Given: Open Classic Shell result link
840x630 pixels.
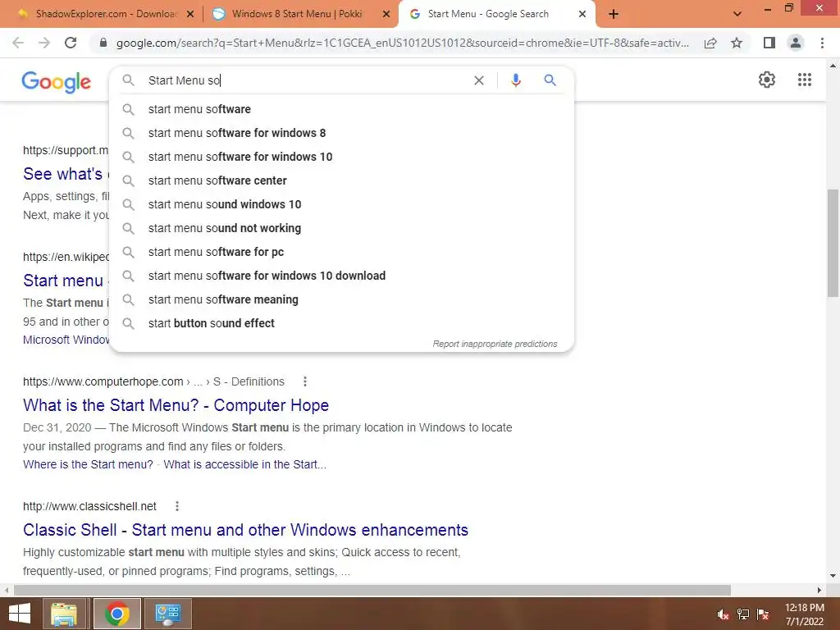Looking at the screenshot, I should pos(245,530).
